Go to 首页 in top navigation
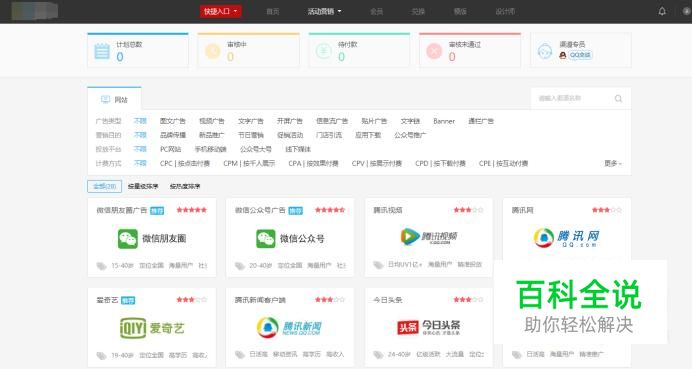This screenshot has width=692, height=369. [273, 11]
